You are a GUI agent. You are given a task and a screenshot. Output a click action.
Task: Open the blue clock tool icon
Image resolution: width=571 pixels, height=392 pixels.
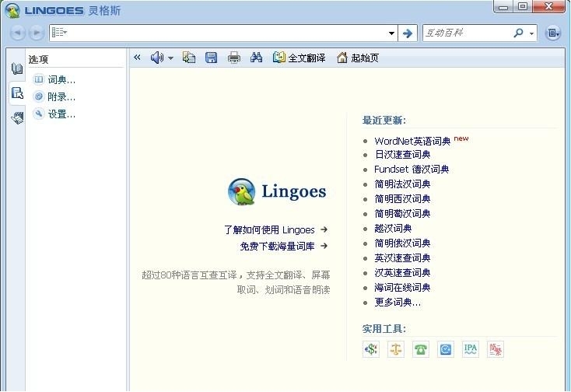[x=446, y=349]
